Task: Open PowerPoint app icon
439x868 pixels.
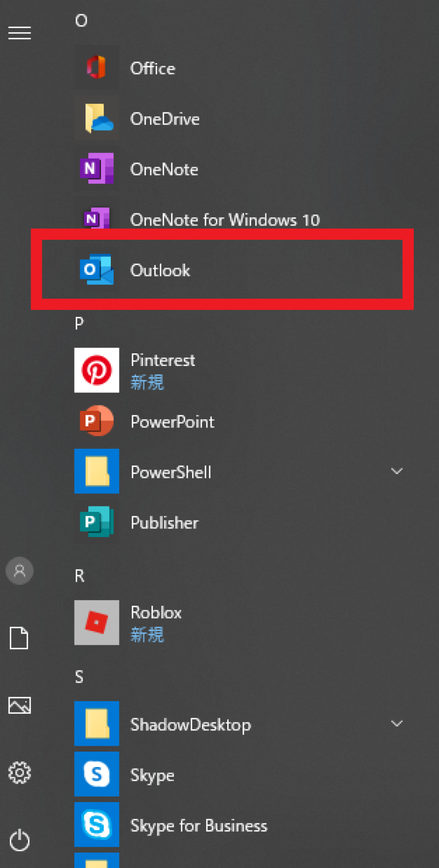Action: pyautogui.click(x=97, y=421)
